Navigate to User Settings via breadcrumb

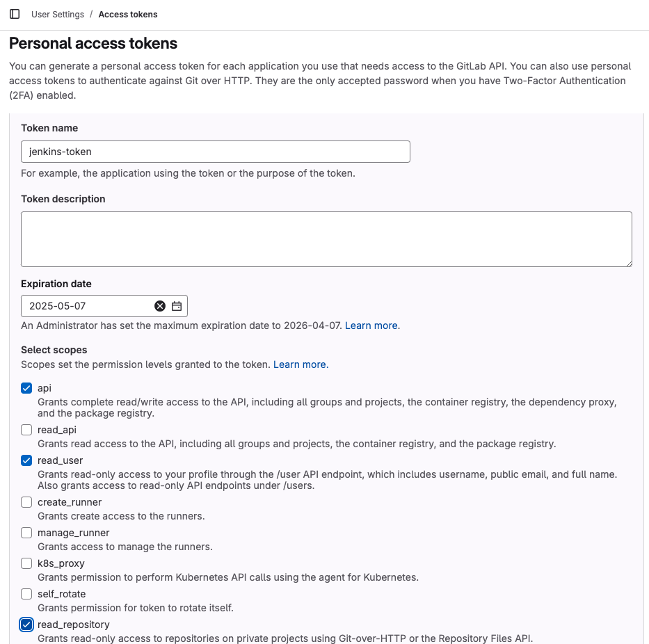pos(57,14)
